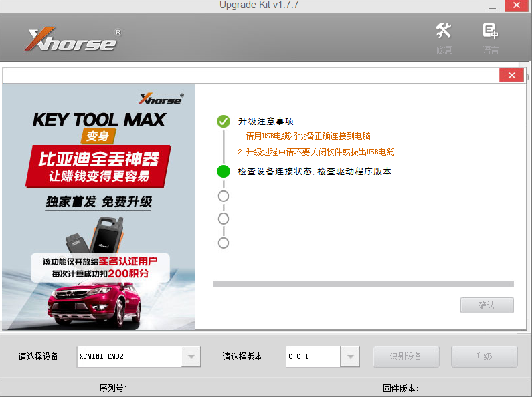The image size is (532, 397).
Task: Click the 请选择版本 label
Action: (x=242, y=356)
